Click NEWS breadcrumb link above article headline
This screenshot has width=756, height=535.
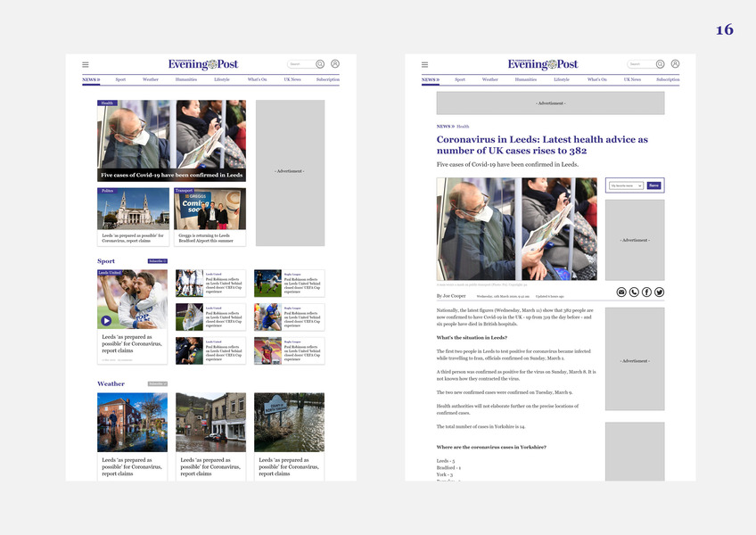click(445, 127)
